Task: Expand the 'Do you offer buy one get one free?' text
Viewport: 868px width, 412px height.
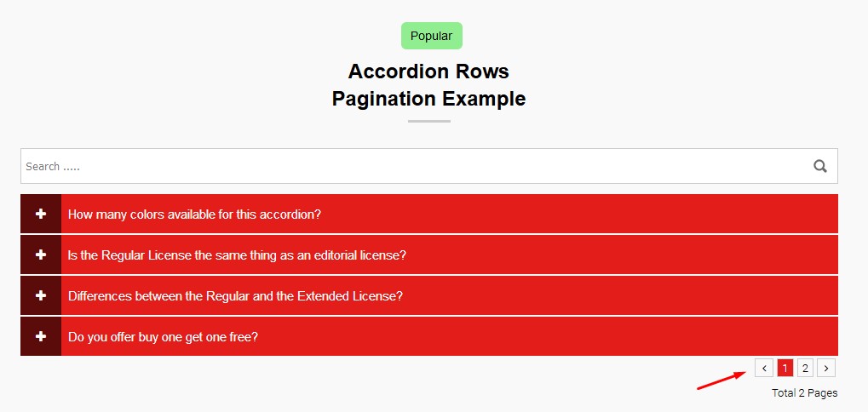Action: [x=163, y=337]
